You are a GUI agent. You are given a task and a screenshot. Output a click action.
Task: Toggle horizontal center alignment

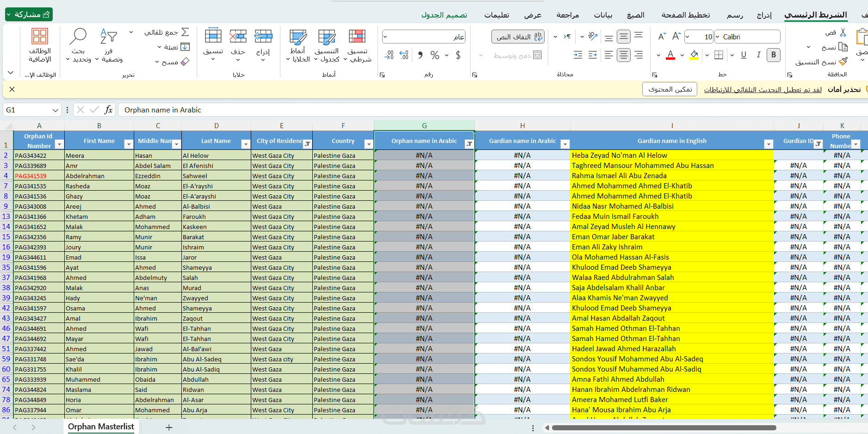(x=624, y=55)
